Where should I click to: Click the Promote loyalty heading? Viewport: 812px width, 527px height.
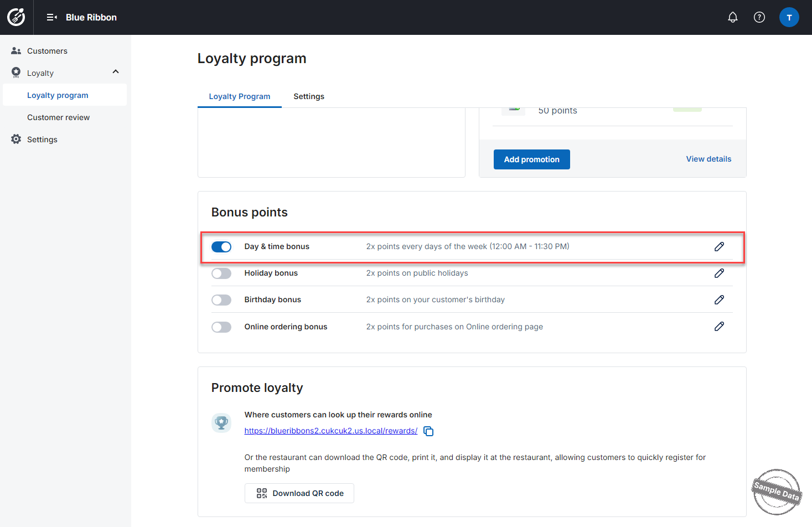point(257,387)
